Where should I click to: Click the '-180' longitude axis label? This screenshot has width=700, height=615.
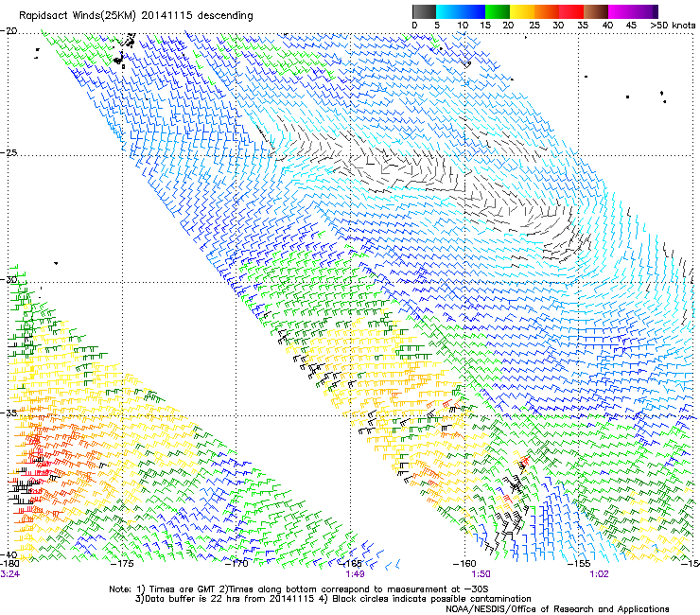(9, 563)
